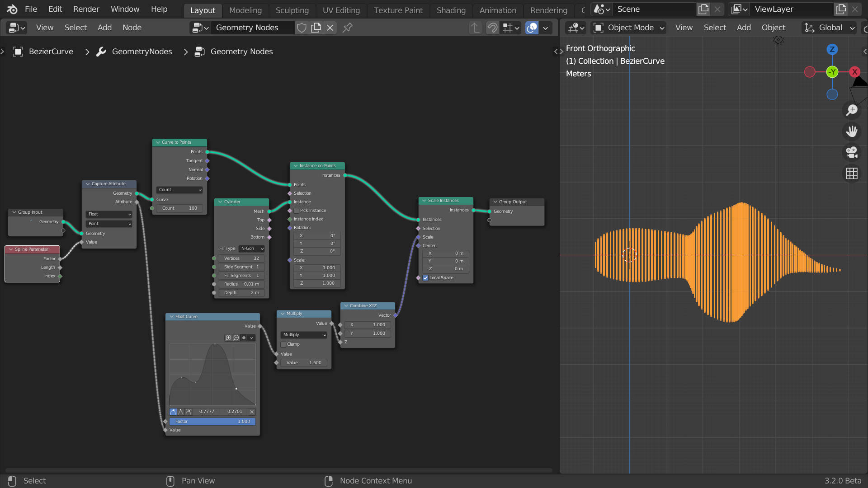Open the Object Mode dropdown
868x488 pixels.
point(628,28)
